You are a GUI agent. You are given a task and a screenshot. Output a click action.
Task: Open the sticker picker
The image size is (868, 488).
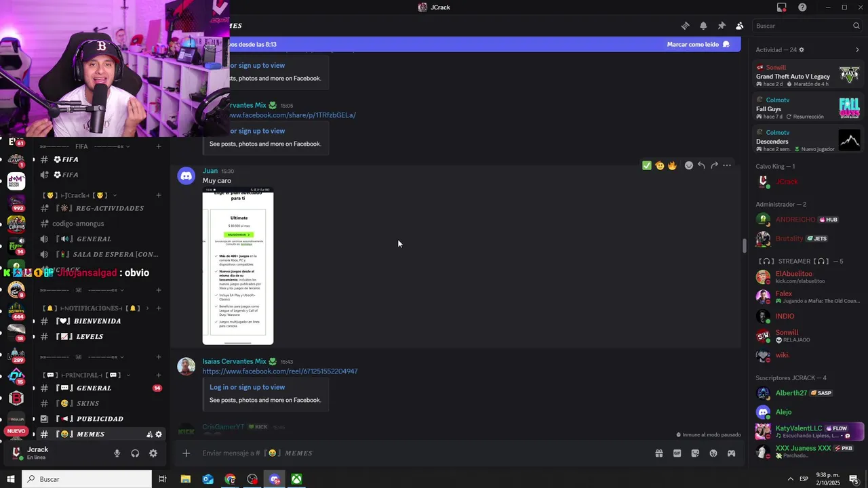(695, 453)
